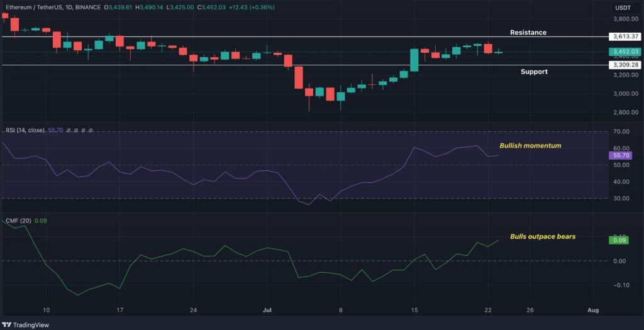The height and width of the screenshot is (330, 644).
Task: Open the USDT currency selector
Action: pyautogui.click(x=626, y=8)
